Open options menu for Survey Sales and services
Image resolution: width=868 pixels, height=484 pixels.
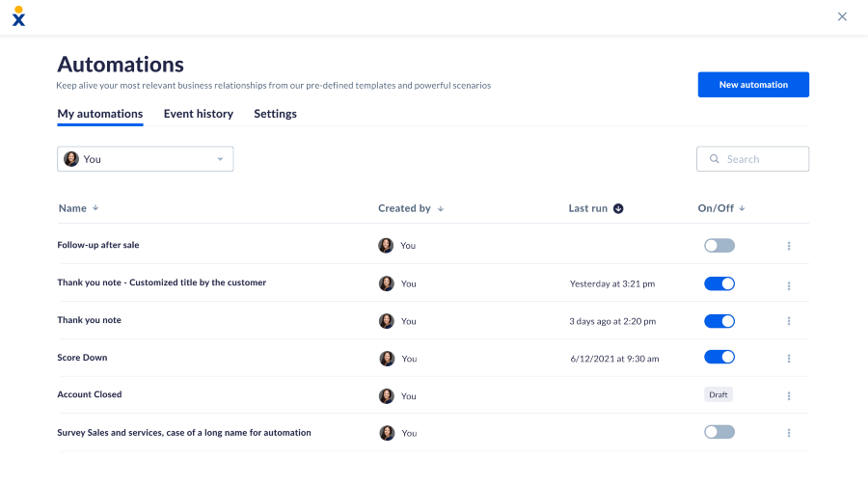coord(789,433)
